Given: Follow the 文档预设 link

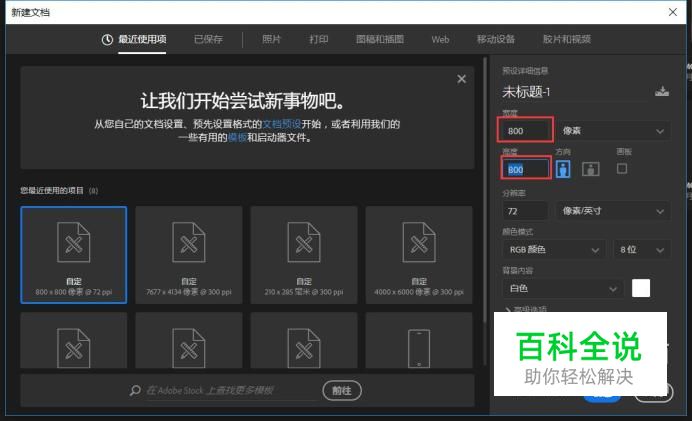Looking at the screenshot, I should point(282,124).
